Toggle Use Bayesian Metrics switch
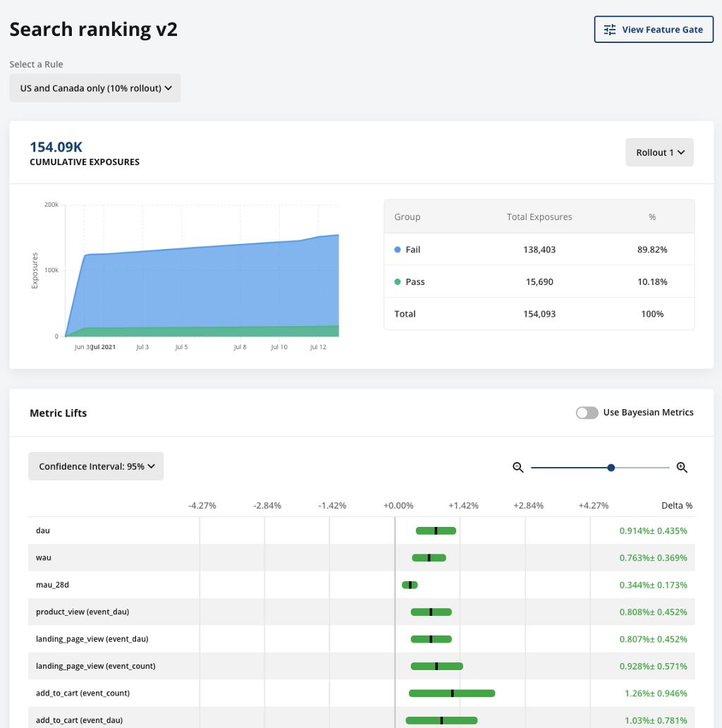The image size is (722, 728). point(587,413)
